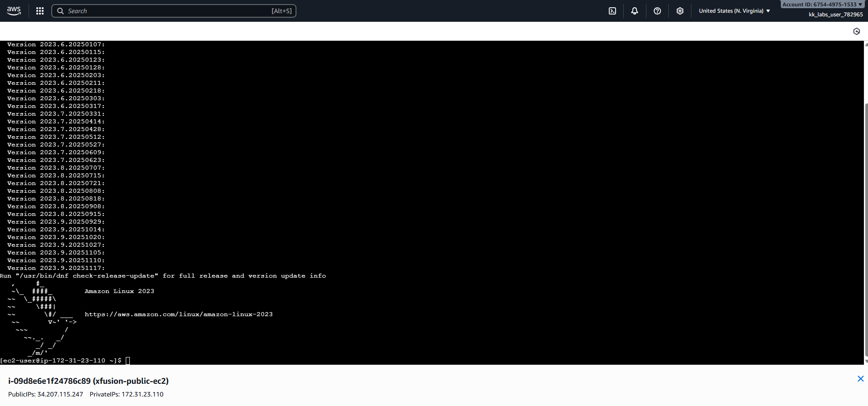
Task: Click the hexagon icon above the terminal
Action: [x=857, y=31]
